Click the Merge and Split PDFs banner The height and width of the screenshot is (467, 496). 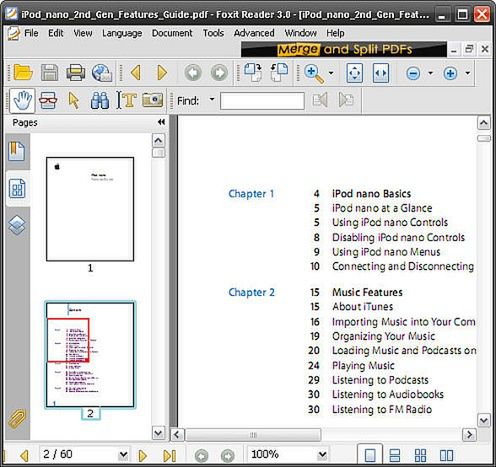344,50
